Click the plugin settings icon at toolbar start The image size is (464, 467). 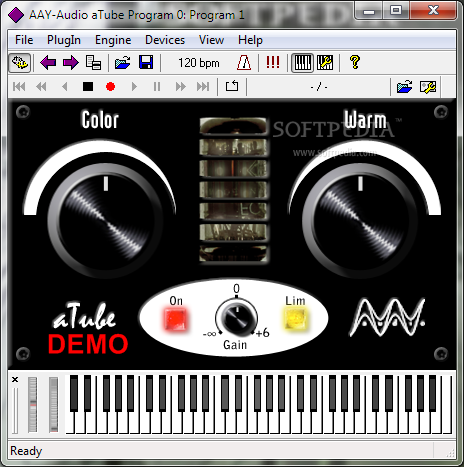[x=20, y=63]
